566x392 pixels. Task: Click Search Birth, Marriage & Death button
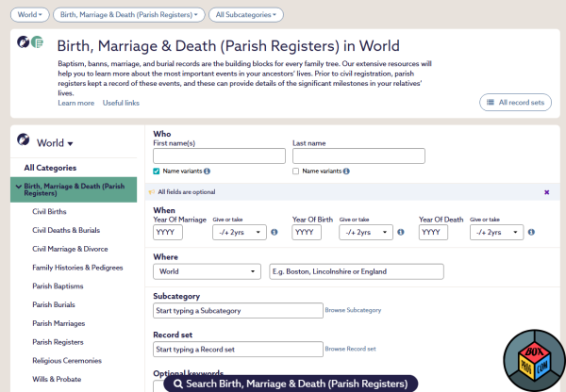click(291, 384)
